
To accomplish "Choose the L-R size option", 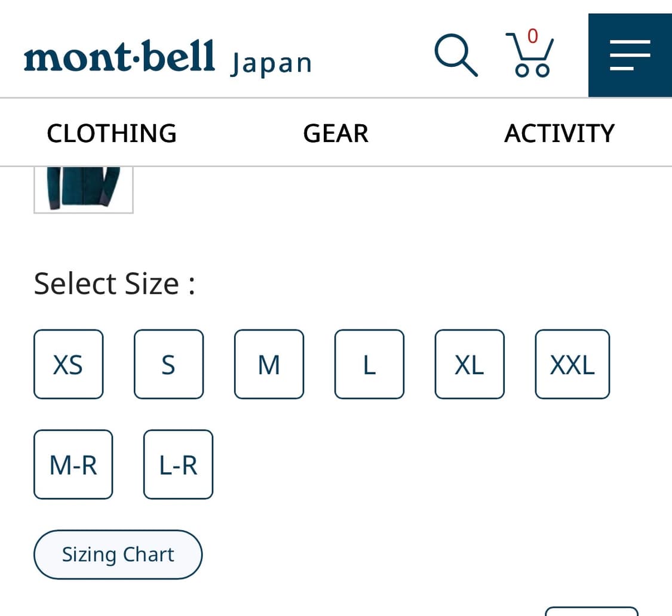I will click(x=178, y=464).
